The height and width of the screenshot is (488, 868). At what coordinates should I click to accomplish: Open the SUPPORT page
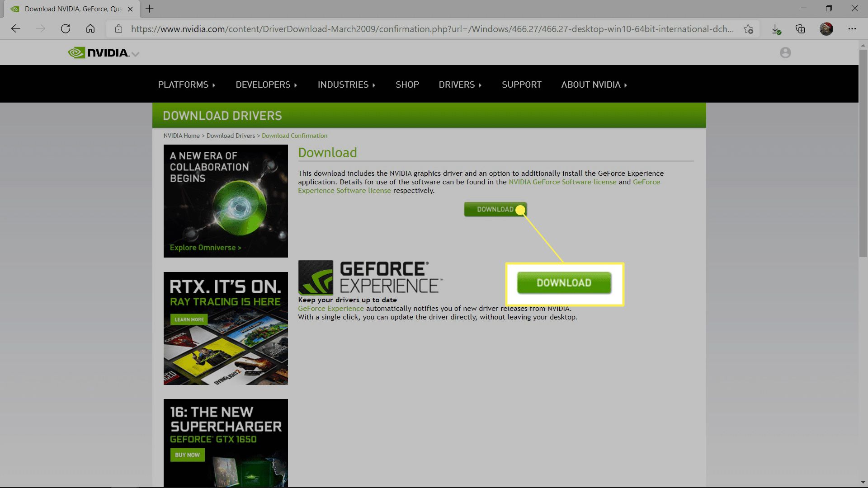click(x=521, y=84)
